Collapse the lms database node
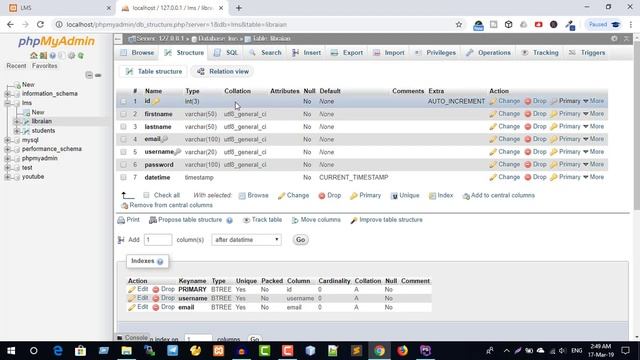The height and width of the screenshot is (360, 640). [7, 103]
